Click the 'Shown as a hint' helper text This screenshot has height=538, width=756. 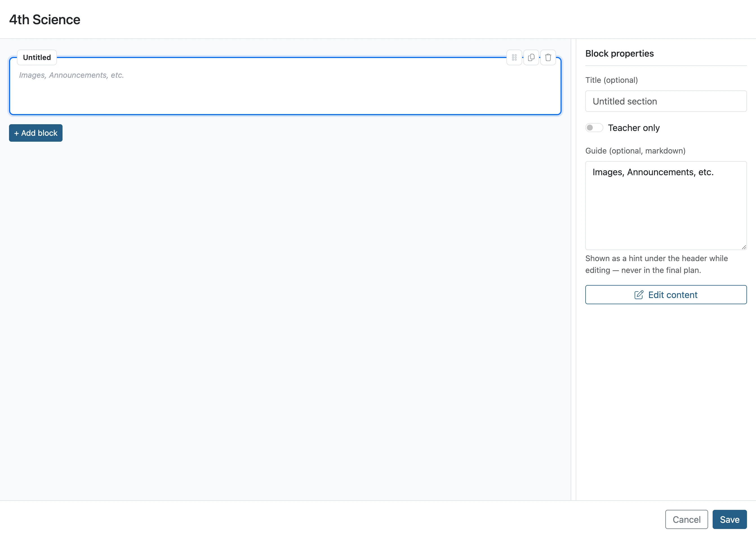coord(657,264)
